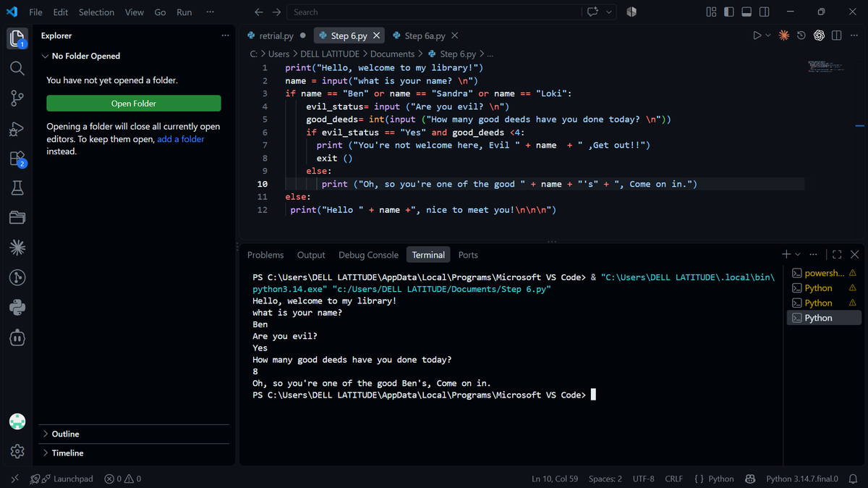
Task: Close the Step 6.py tab
Action: tap(378, 35)
